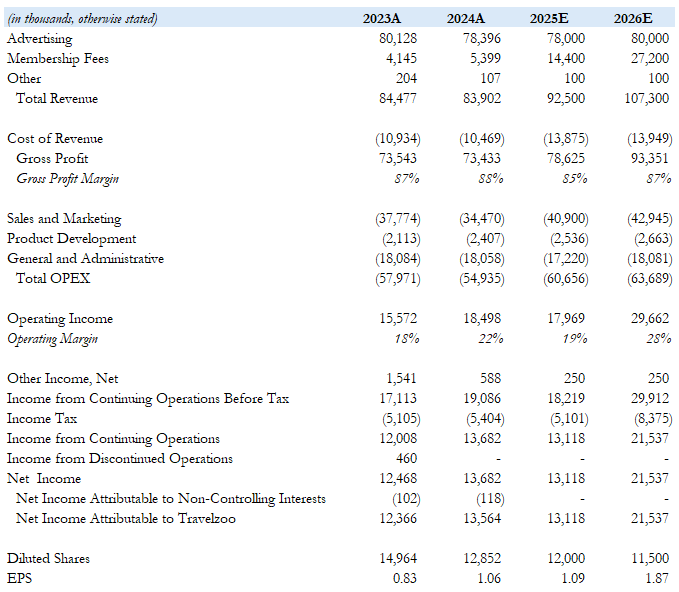Select Operating Income value 15,572
Viewport: 679px width, 592px height.
tap(398, 319)
